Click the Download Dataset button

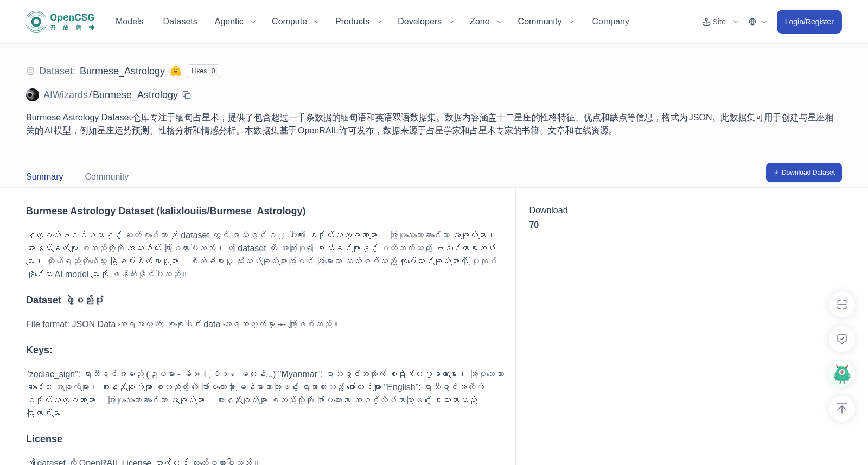tap(804, 173)
